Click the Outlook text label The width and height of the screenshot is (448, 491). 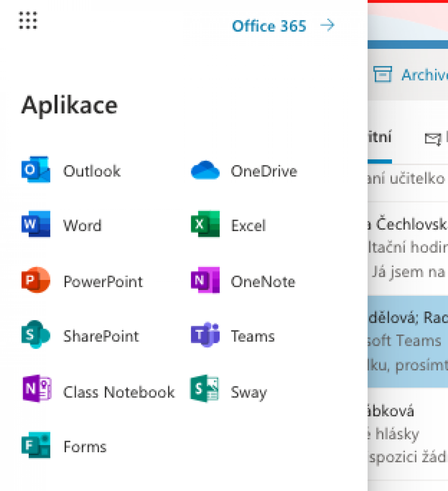(x=92, y=171)
